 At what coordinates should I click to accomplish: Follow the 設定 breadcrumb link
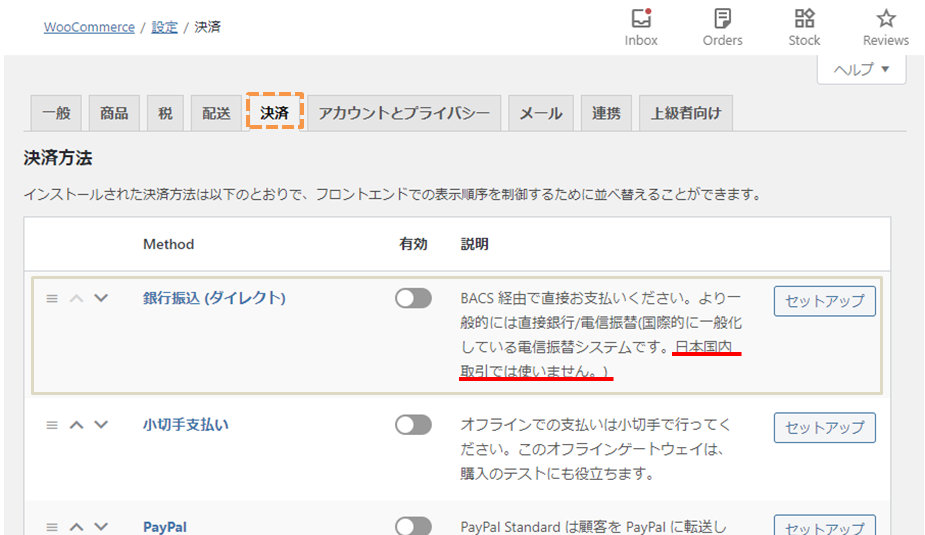coord(165,27)
